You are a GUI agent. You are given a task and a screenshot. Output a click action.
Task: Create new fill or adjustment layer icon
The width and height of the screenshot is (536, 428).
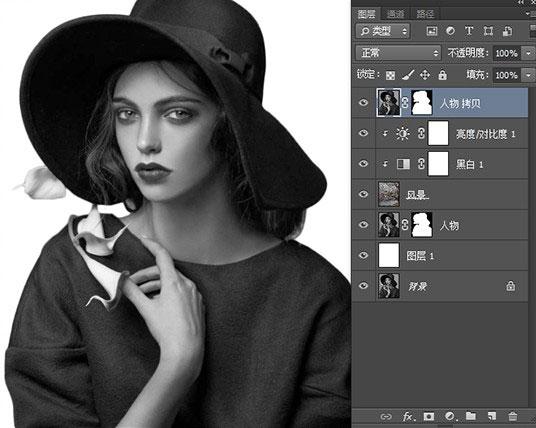pyautogui.click(x=450, y=416)
